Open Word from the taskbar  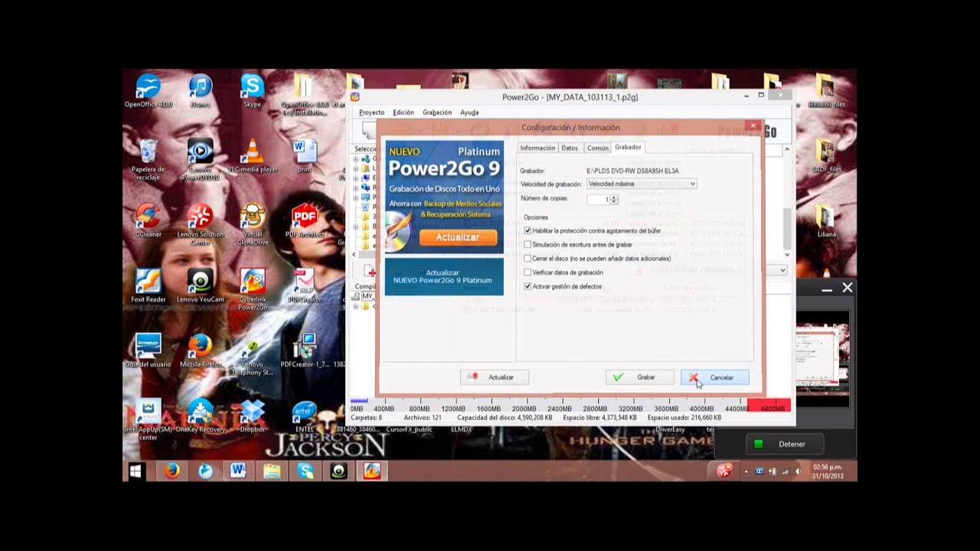click(x=238, y=471)
